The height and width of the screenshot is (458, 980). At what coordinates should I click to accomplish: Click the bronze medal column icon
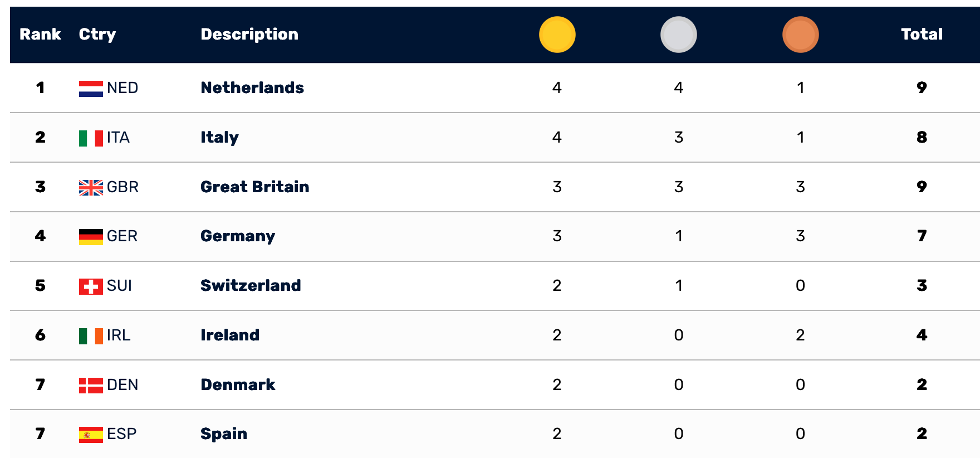(800, 35)
